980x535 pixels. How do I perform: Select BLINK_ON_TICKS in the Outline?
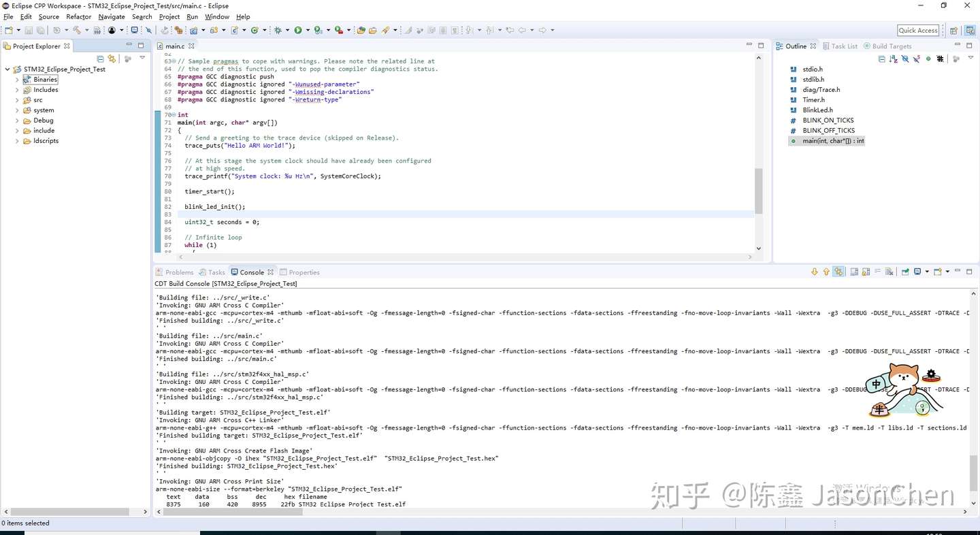tap(822, 120)
